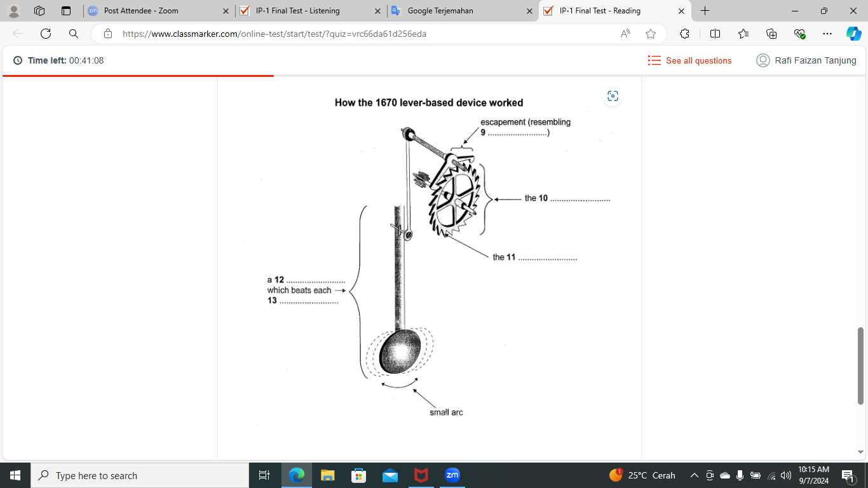Open the Favorites list icon
This screenshot has height=488, width=868.
pyautogui.click(x=743, y=34)
